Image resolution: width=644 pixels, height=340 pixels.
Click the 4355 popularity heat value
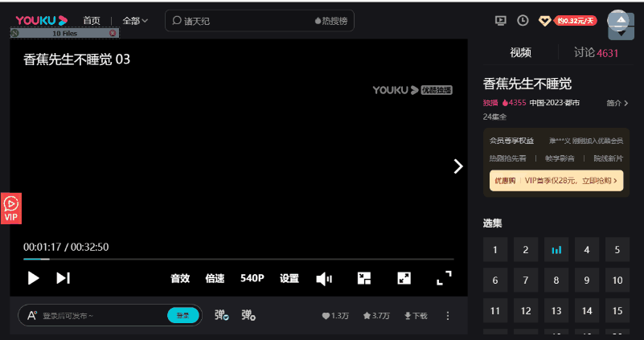click(515, 103)
